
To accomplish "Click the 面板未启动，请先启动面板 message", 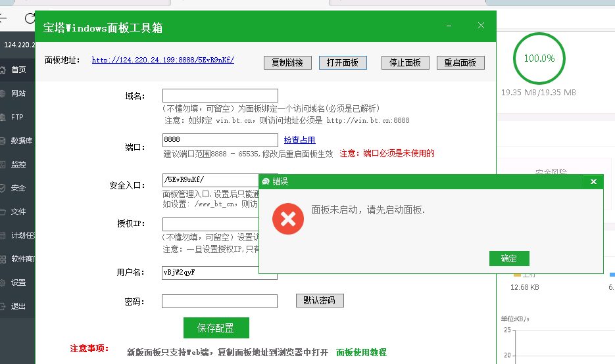I will [368, 210].
